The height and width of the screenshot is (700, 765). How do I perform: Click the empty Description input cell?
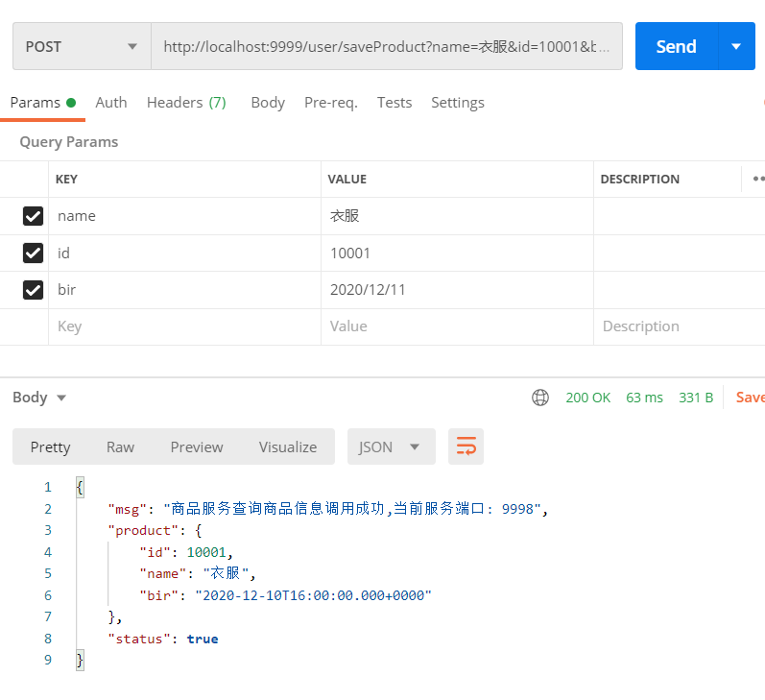(x=680, y=326)
